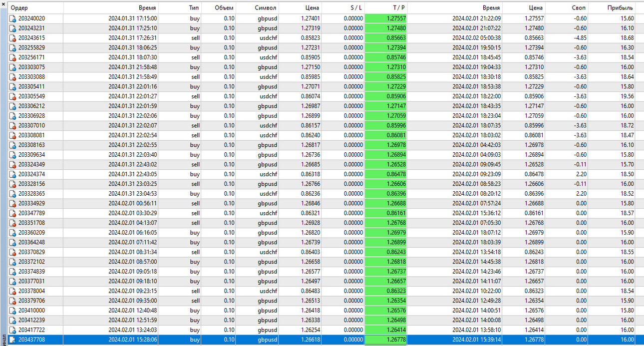This screenshot has height=346, width=644.
Task: Select the sell order icon for 203243615
Action: pyautogui.click(x=13, y=38)
